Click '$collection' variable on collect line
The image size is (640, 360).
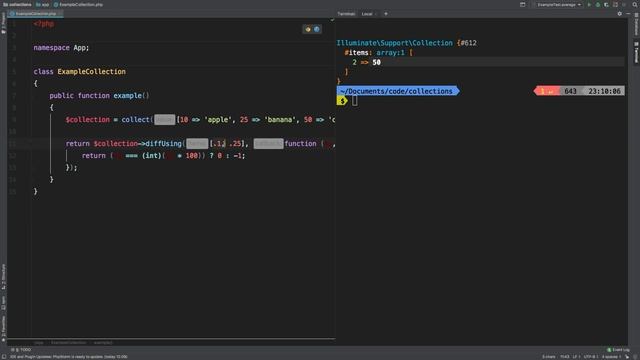[87, 120]
